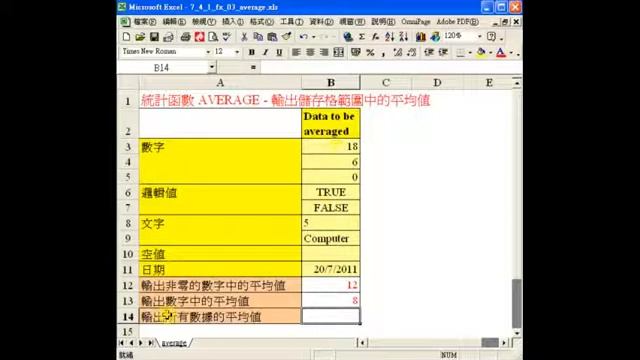Select column B header
Viewport: 640px width, 360px height.
tap(331, 83)
